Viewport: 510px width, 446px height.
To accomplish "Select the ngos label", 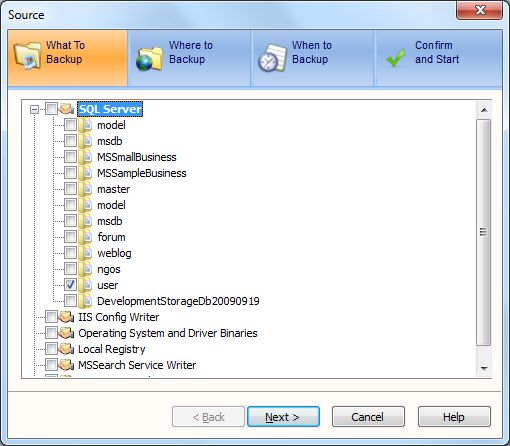I will [109, 269].
